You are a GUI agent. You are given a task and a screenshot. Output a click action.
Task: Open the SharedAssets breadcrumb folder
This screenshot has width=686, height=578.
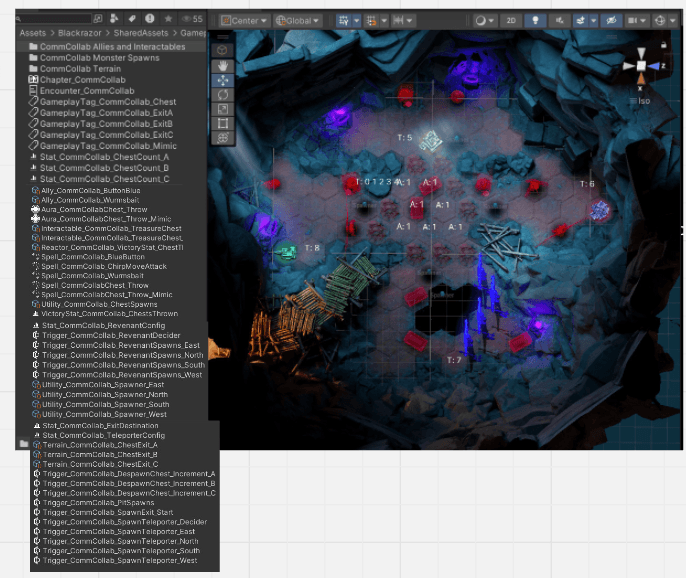coord(140,33)
